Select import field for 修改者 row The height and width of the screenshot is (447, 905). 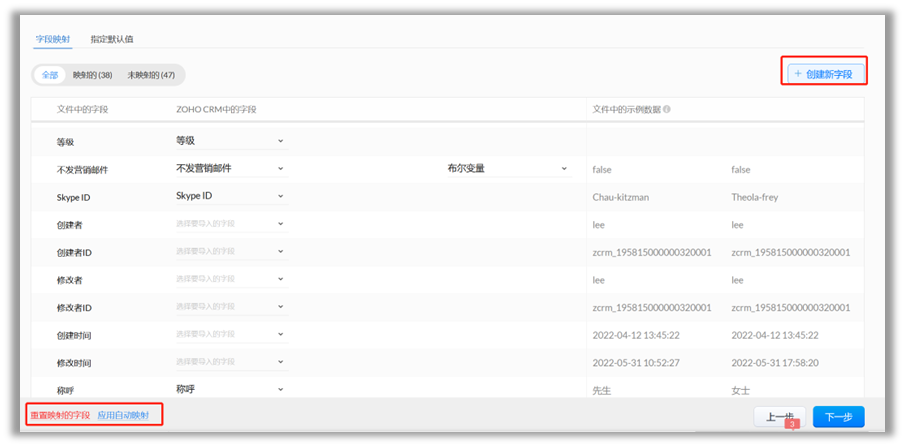(230, 280)
